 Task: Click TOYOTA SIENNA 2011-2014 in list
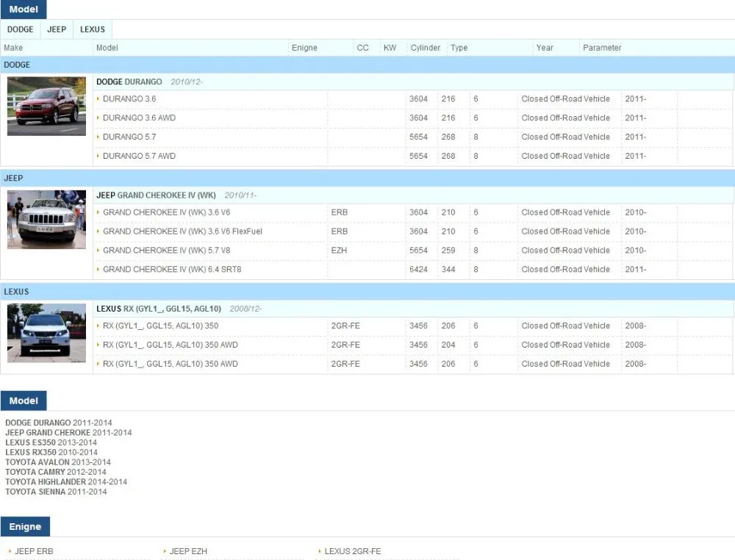pyautogui.click(x=57, y=492)
